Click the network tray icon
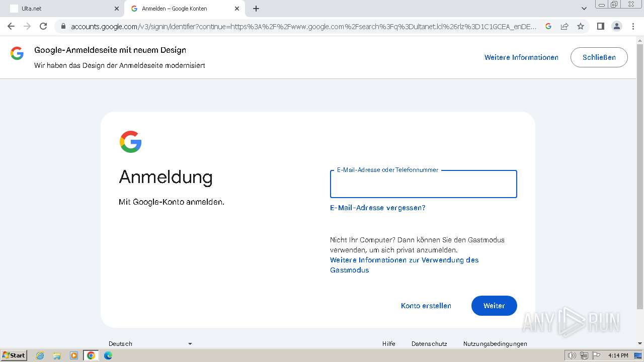Screen dimensions: 644x362 pos(584,355)
